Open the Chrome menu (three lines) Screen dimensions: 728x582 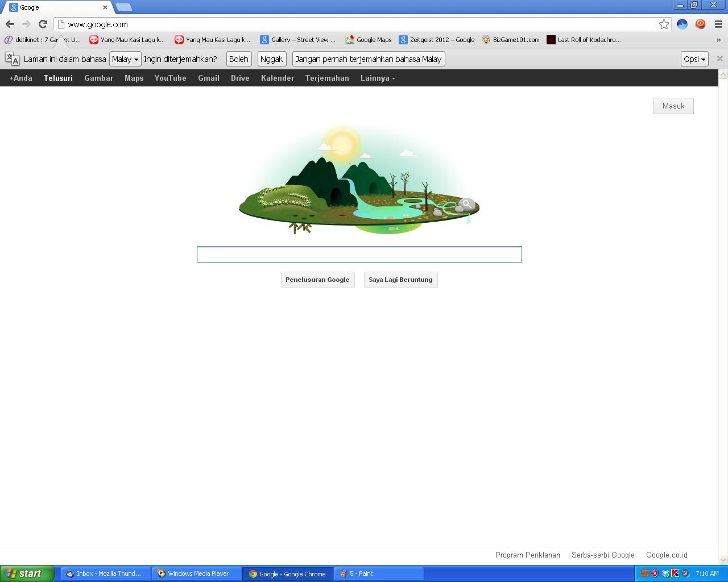coord(718,24)
